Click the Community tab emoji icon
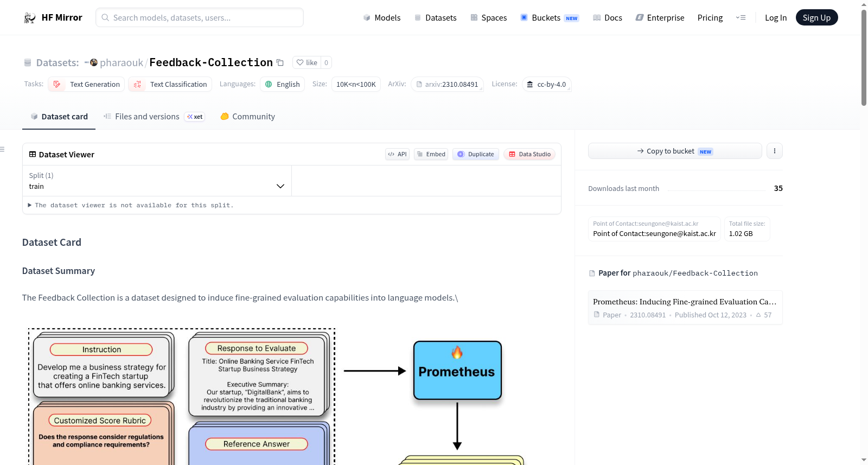 tap(225, 116)
